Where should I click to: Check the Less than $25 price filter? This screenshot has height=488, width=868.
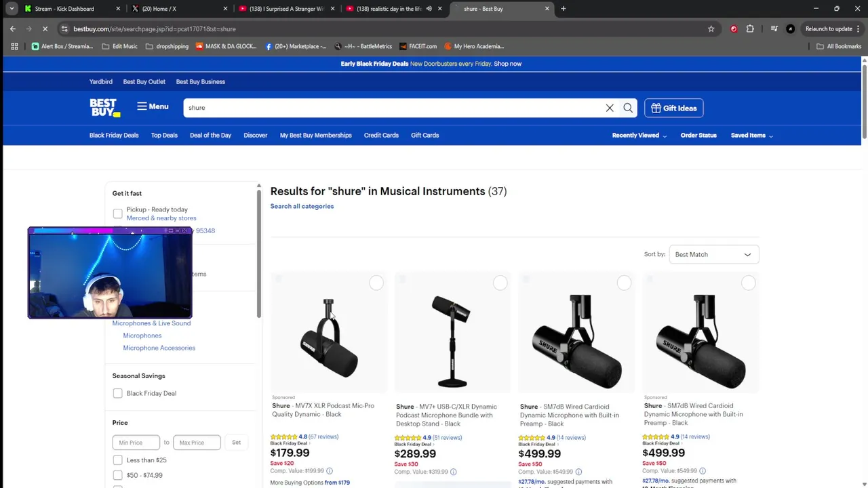[x=118, y=460]
